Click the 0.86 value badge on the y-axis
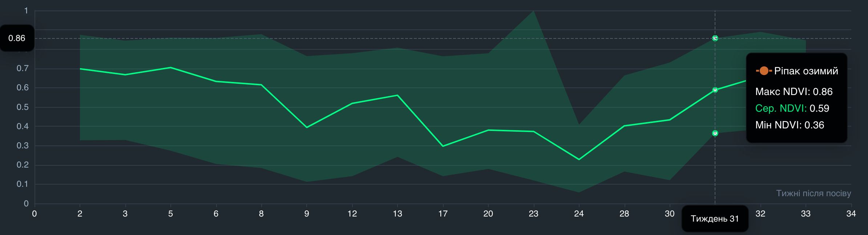Screen dimensions: 868x235 tap(17, 38)
